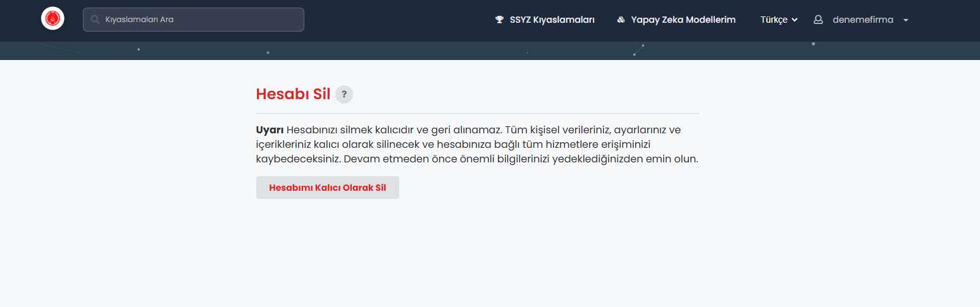Click the Hesabı Sil heading

(x=293, y=95)
